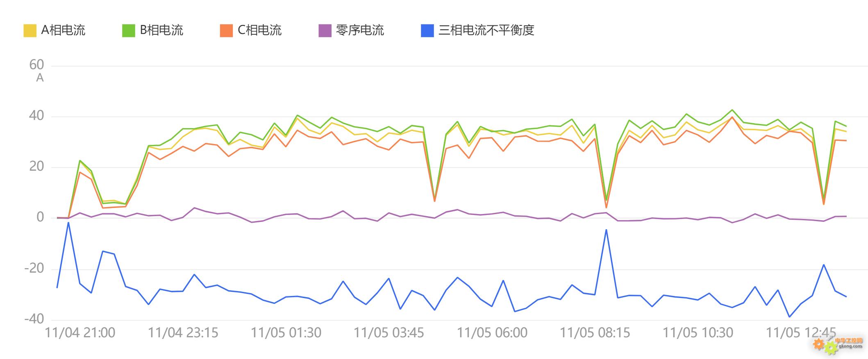
Task: Select the 11/05 08:15 time axis label
Action: pos(595,333)
